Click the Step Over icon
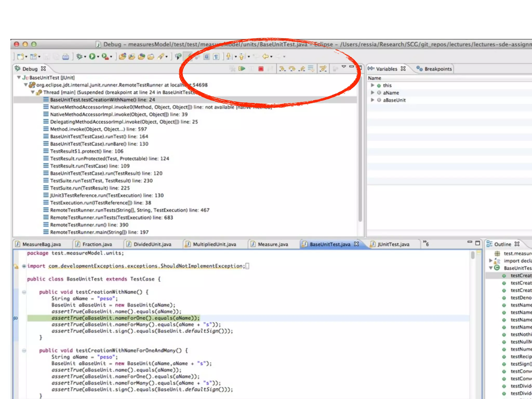The width and height of the screenshot is (532, 399). pos(292,69)
